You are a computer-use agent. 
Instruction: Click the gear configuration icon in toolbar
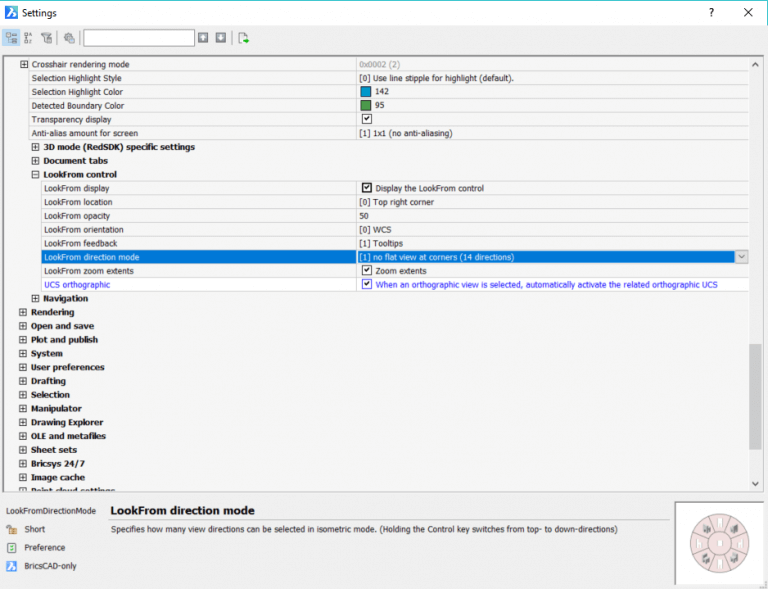[x=69, y=38]
